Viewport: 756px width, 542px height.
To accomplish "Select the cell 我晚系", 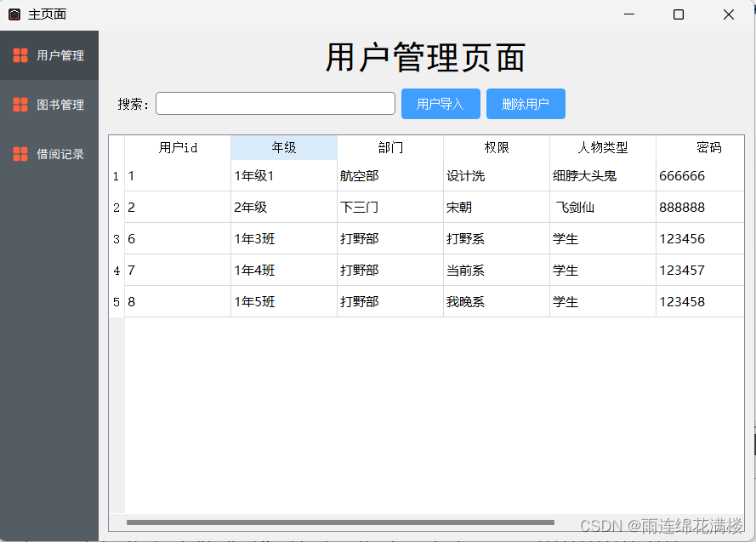I will [497, 302].
